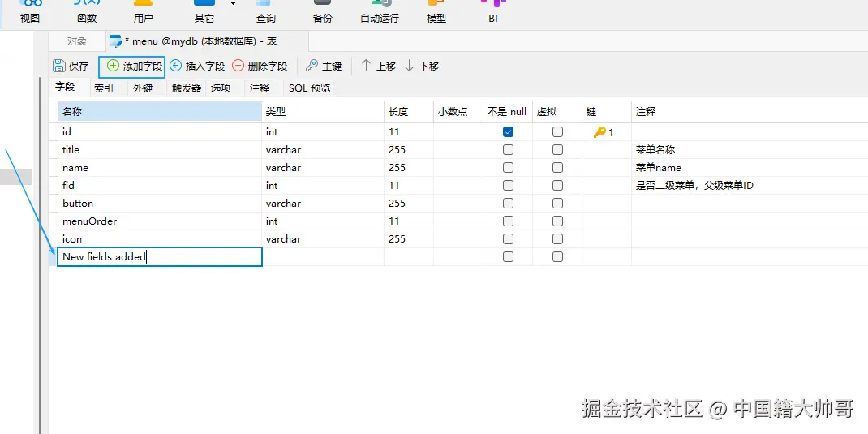Check 不是 null for menuOrder row
This screenshot has width=868, height=434.
point(508,221)
